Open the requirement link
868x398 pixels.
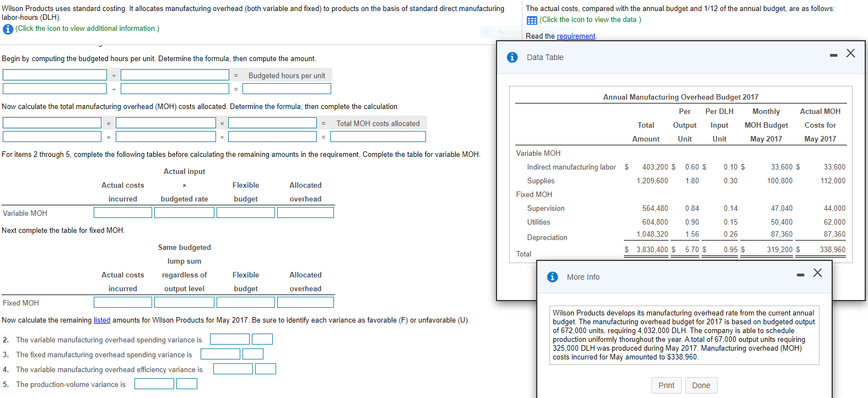coord(576,36)
